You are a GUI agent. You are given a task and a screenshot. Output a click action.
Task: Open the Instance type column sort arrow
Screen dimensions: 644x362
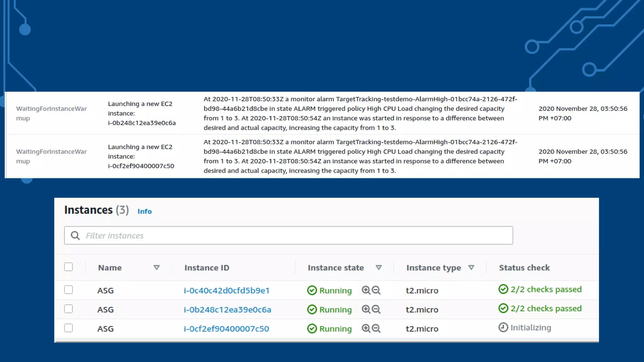471,268
